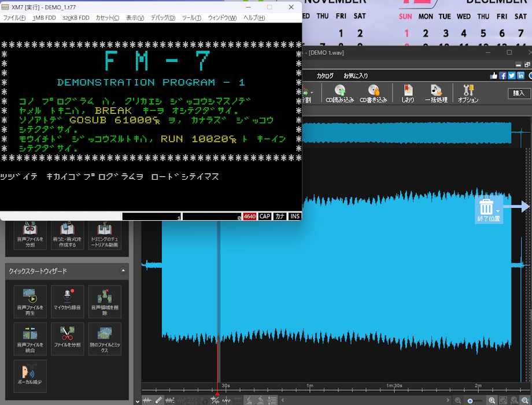Open the dropdown arrow beside the trash icon

pyautogui.click(x=498, y=211)
